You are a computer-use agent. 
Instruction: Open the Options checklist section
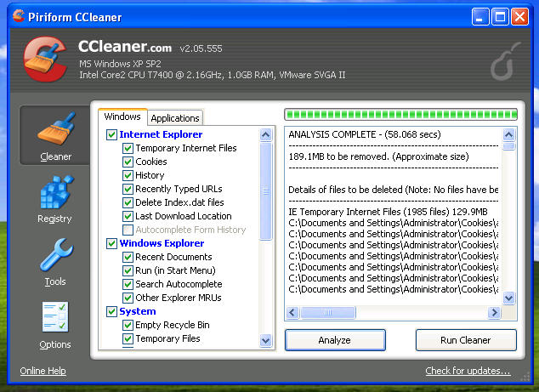pos(55,325)
